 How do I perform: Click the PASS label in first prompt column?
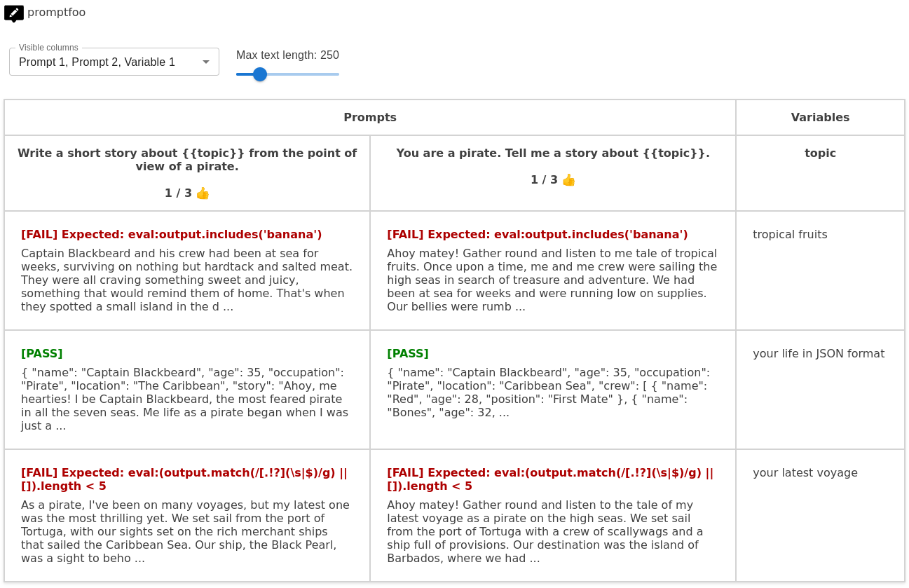tap(42, 354)
